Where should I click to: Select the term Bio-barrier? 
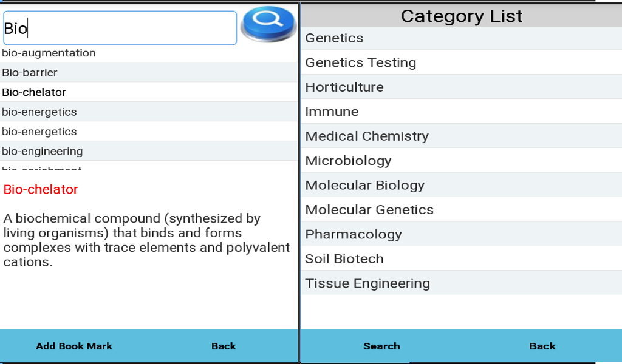29,73
